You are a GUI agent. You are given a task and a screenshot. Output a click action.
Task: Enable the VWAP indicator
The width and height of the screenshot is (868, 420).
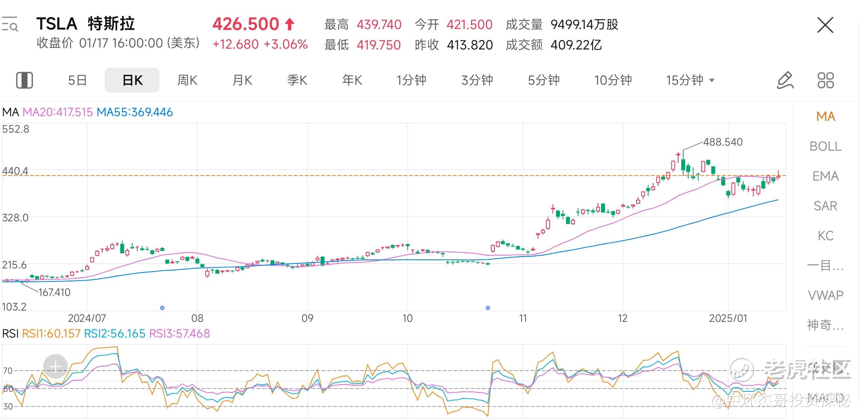(x=826, y=295)
